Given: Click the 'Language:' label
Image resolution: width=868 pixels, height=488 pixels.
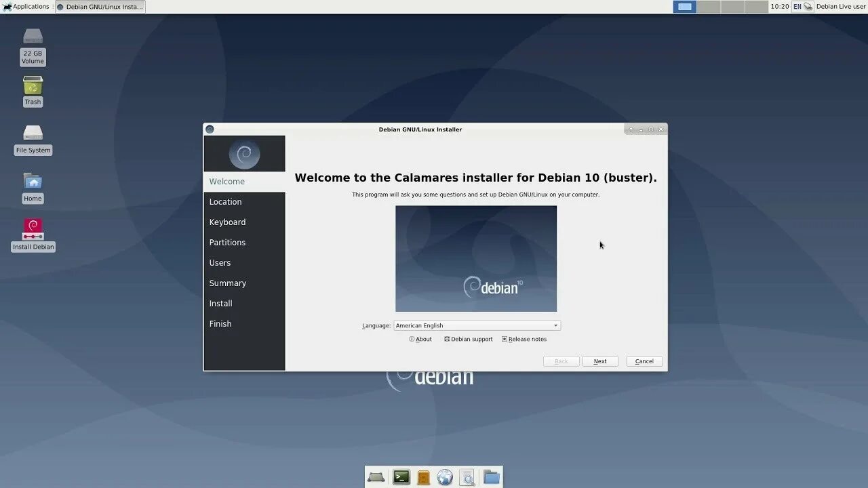Looking at the screenshot, I should click(376, 325).
